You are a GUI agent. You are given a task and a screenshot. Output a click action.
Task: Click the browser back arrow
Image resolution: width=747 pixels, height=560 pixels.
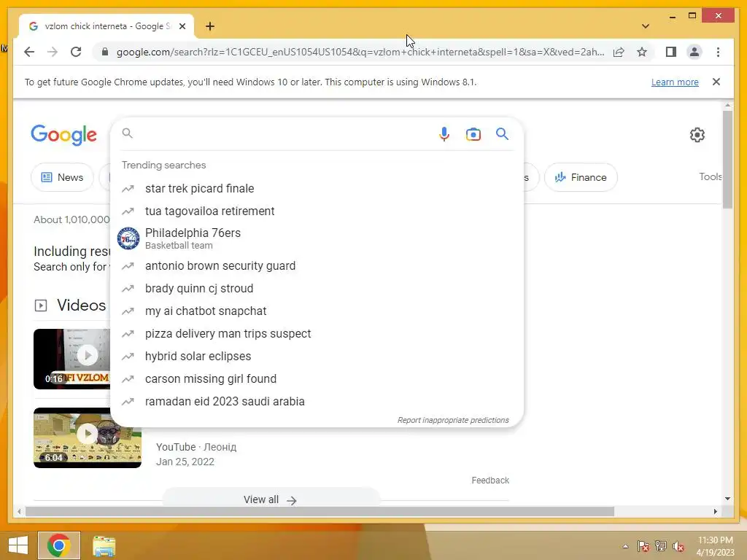pos(29,52)
